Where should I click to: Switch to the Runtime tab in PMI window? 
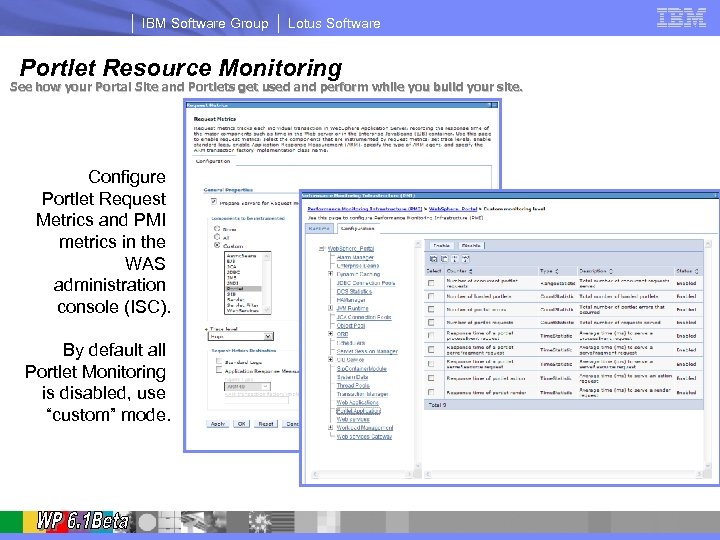coord(319,228)
